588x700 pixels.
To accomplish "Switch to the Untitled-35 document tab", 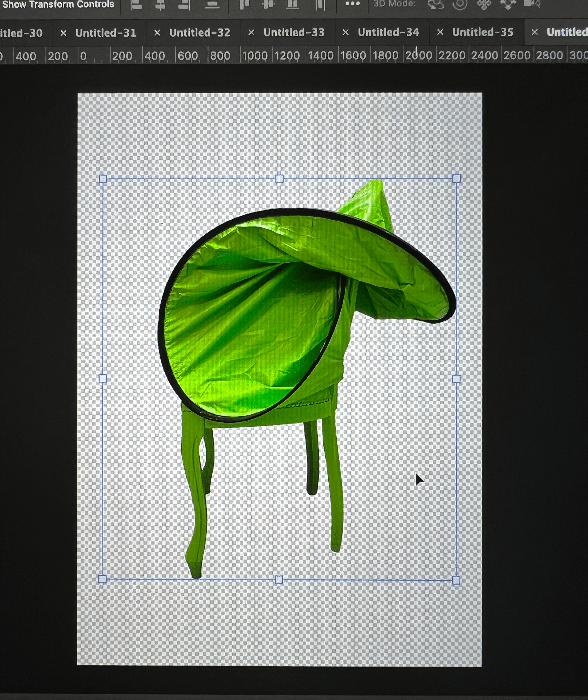I will pyautogui.click(x=483, y=32).
